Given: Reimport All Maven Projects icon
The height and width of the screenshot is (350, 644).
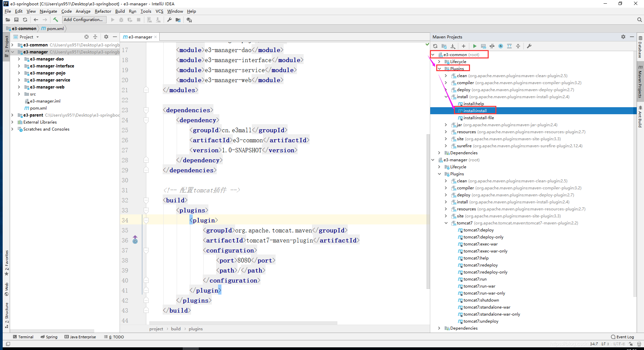Looking at the screenshot, I should tap(435, 46).
